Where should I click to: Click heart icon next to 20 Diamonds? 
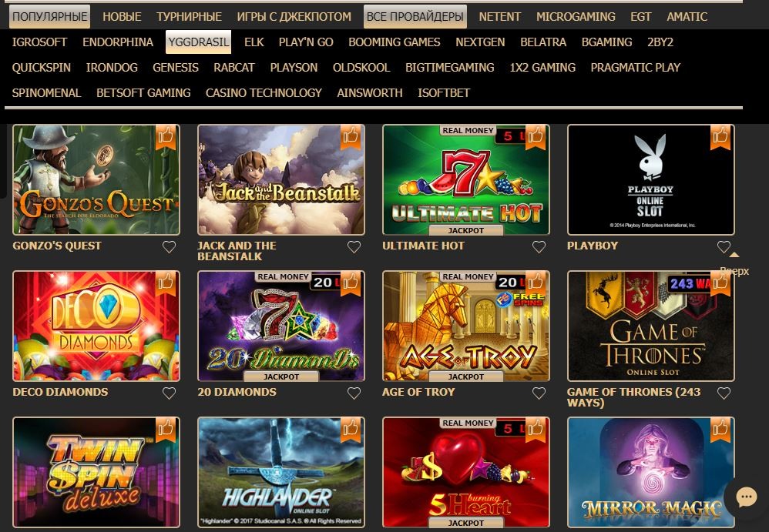pyautogui.click(x=354, y=393)
